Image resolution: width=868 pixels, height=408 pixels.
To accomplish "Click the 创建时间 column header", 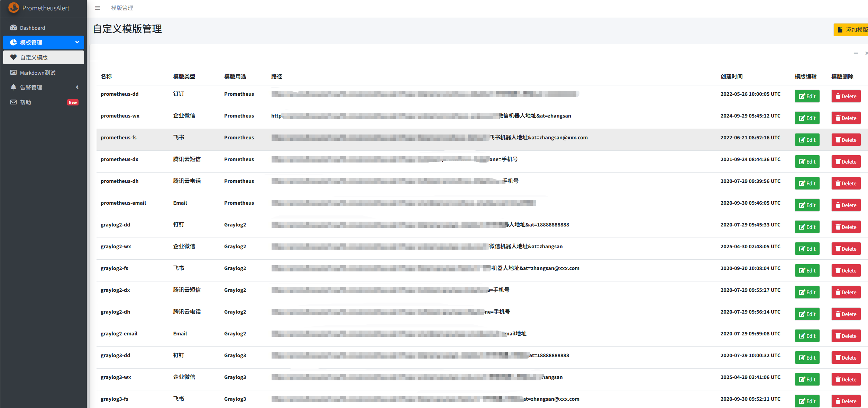I will [x=732, y=76].
